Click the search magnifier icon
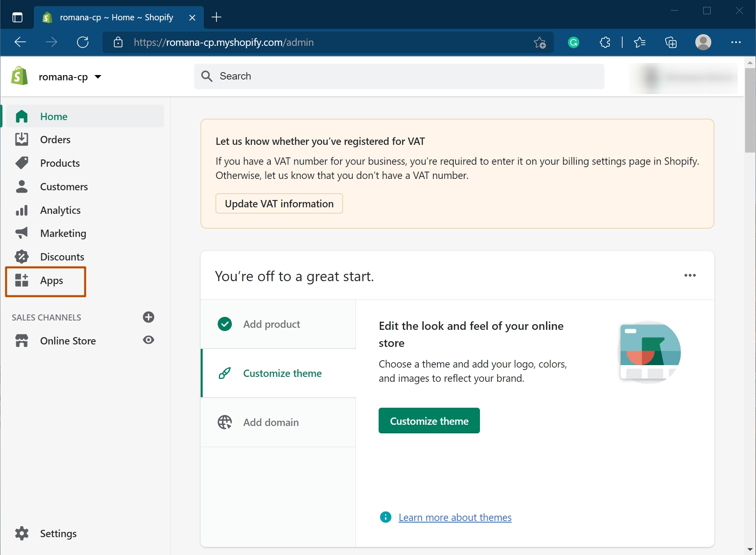Screen dimensions: 756x555 [207, 76]
